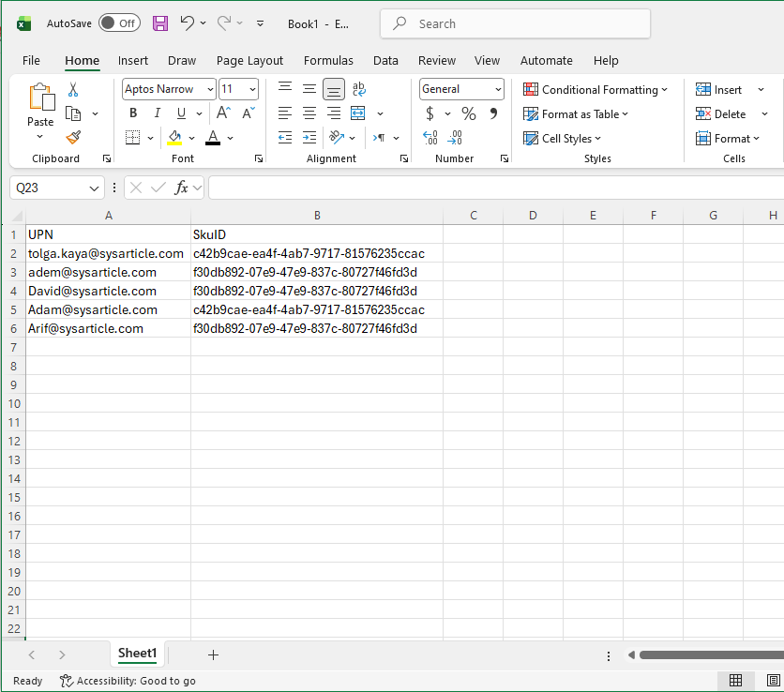Click the Search box in title bar
Image resolution: width=784 pixels, height=692 pixels.
515,23
